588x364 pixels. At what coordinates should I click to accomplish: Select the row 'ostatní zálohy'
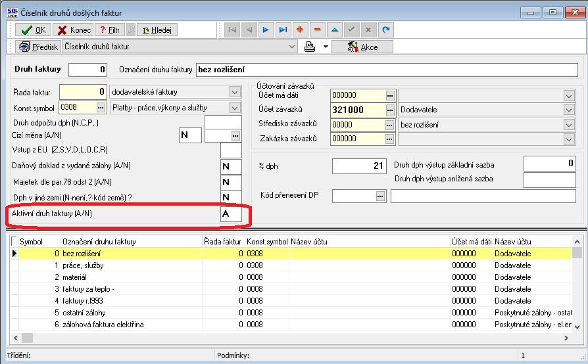pos(295,313)
